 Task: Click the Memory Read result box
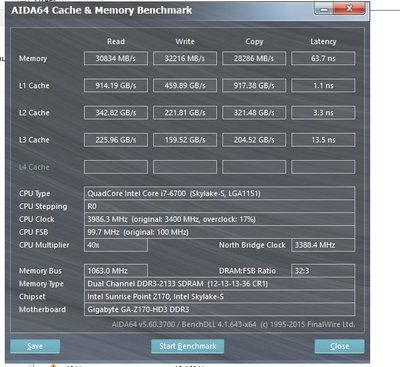[116, 58]
